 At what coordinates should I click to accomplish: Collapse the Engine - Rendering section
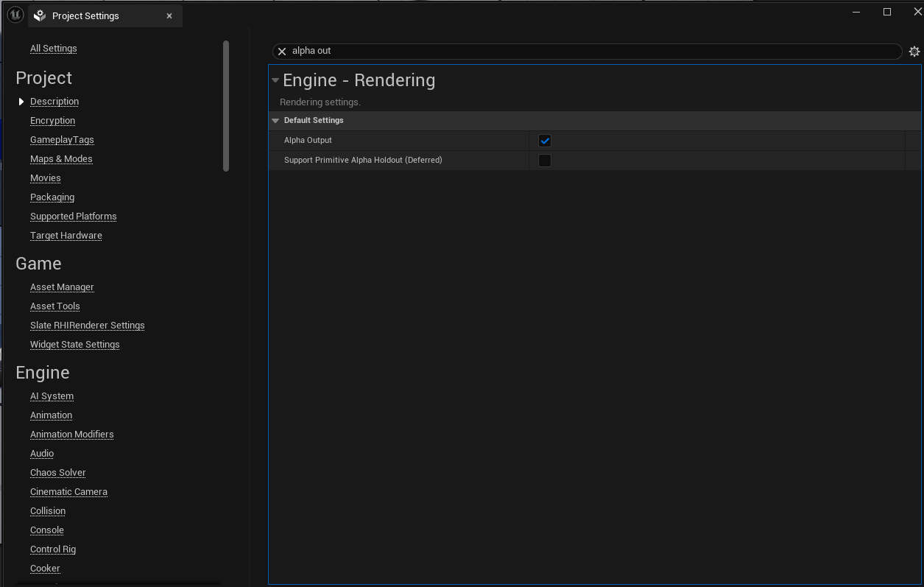275,80
